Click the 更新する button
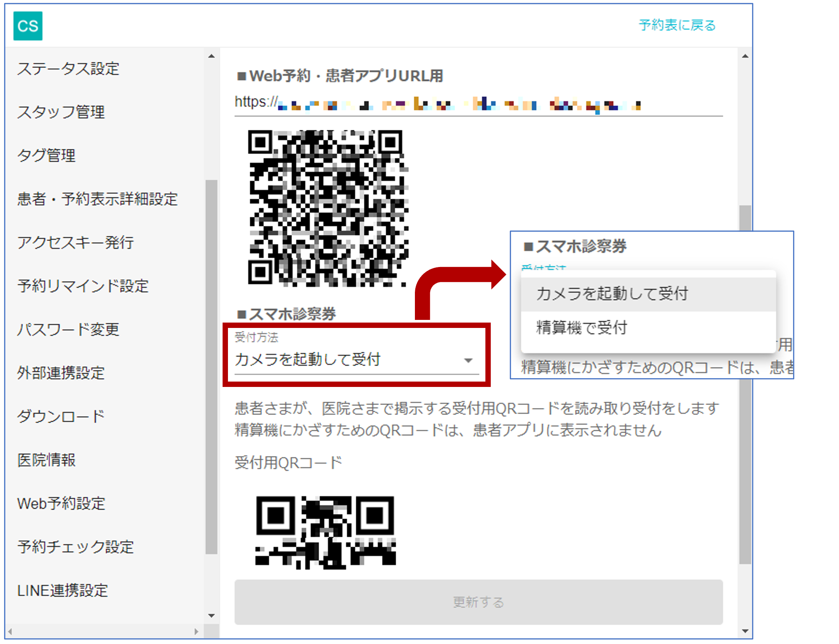The image size is (839, 644). tap(478, 602)
